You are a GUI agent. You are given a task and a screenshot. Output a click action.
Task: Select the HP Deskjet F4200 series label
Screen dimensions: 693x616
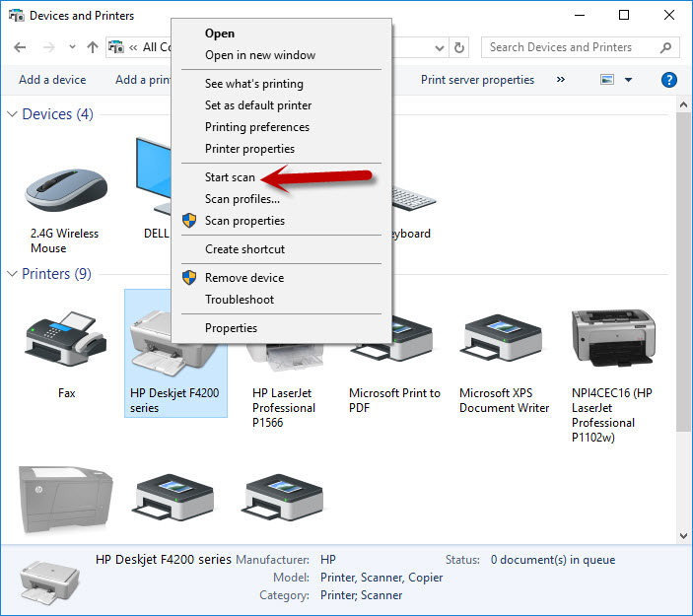tap(174, 400)
